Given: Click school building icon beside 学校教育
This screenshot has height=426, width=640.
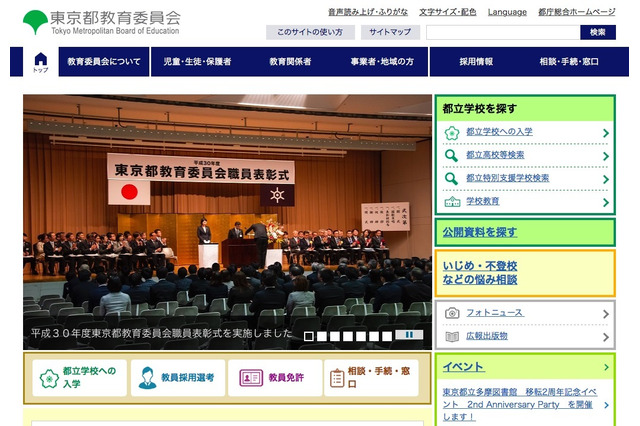Looking at the screenshot, I should click(452, 202).
